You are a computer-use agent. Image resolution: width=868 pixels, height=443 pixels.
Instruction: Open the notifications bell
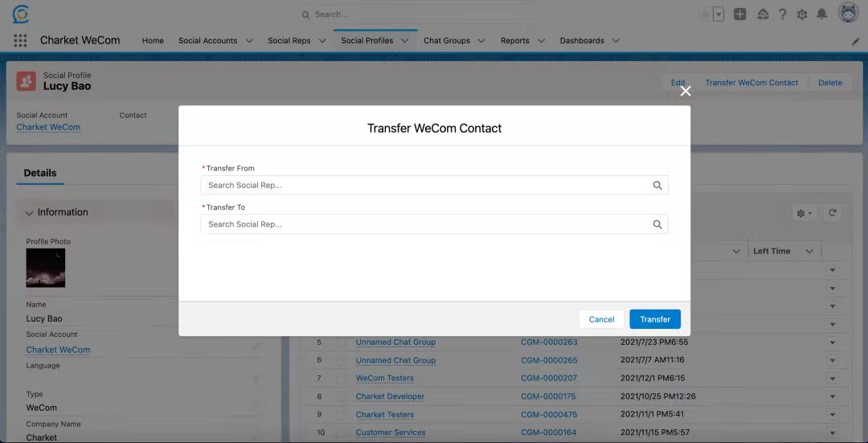click(x=822, y=14)
